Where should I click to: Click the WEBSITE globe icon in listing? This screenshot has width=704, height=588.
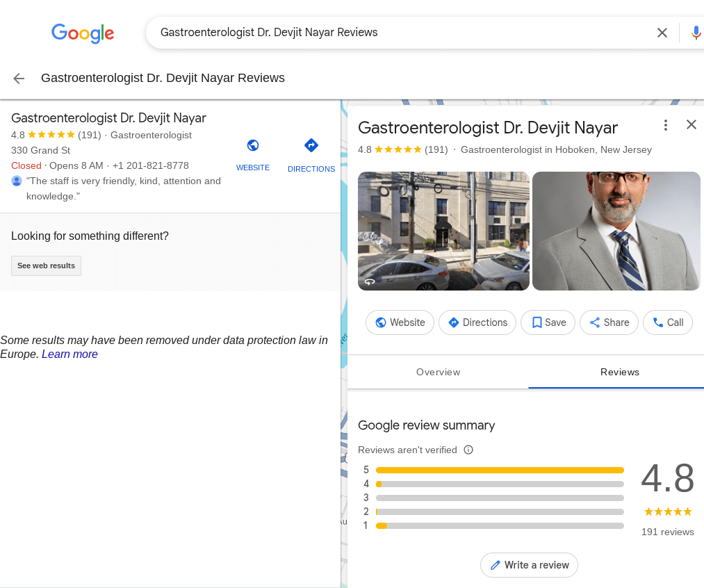click(253, 145)
